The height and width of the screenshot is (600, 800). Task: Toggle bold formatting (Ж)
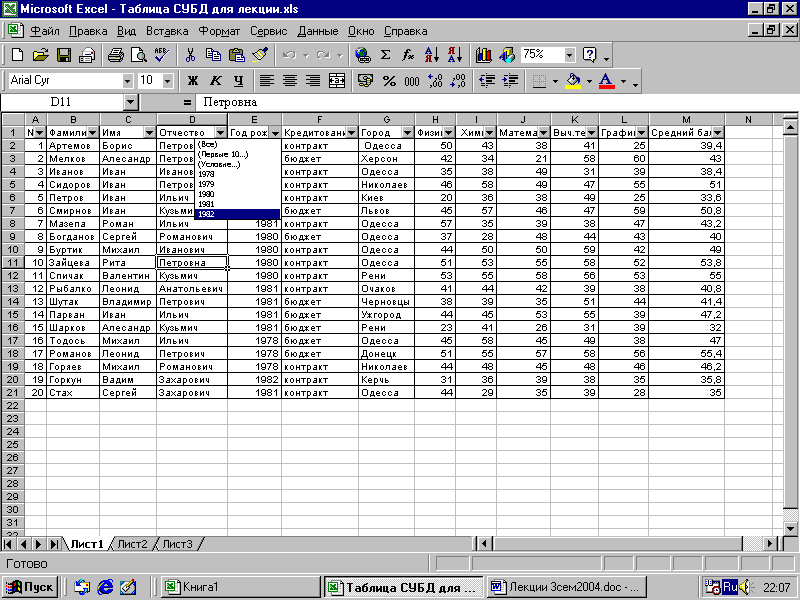tap(193, 80)
